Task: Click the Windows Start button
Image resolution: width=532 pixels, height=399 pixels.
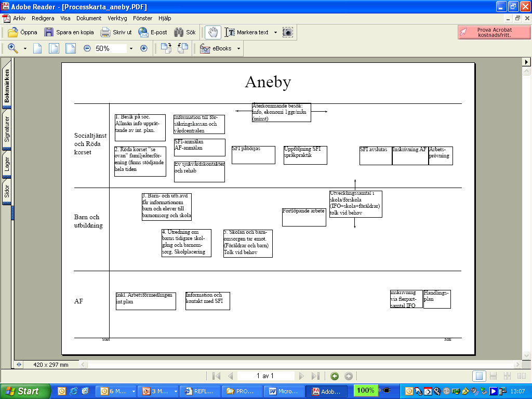Action: [25, 391]
